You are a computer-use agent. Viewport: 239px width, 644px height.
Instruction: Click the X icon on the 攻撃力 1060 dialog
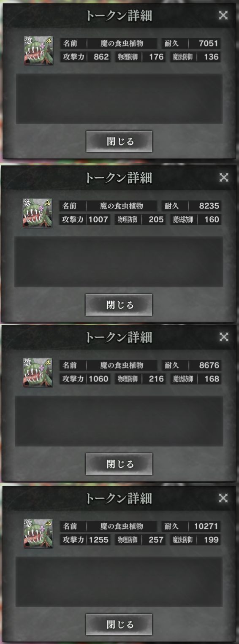pyautogui.click(x=224, y=337)
